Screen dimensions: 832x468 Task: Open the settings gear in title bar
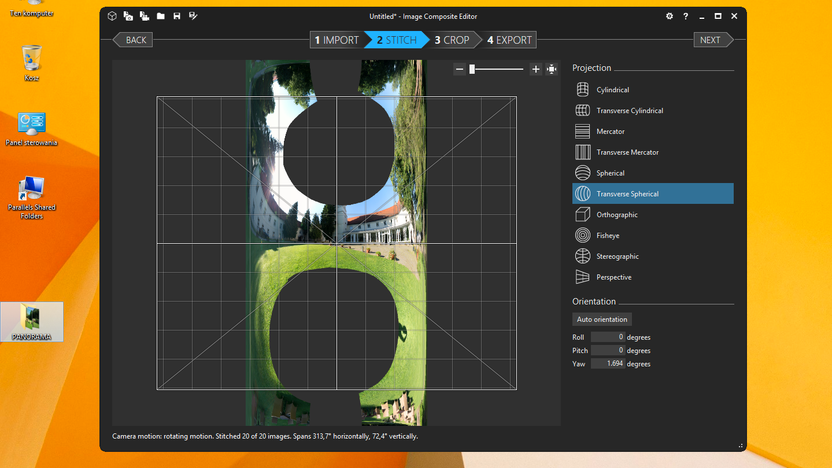pos(669,16)
